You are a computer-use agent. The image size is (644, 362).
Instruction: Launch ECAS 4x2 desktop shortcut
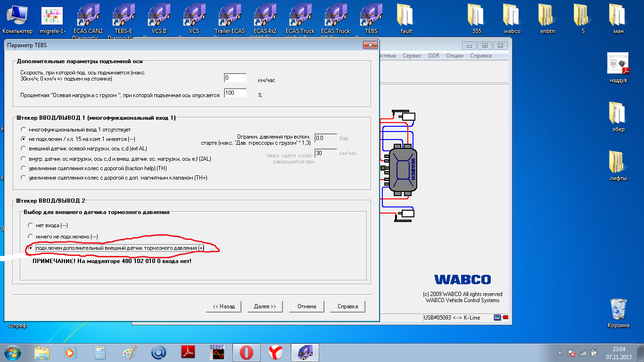(x=265, y=20)
